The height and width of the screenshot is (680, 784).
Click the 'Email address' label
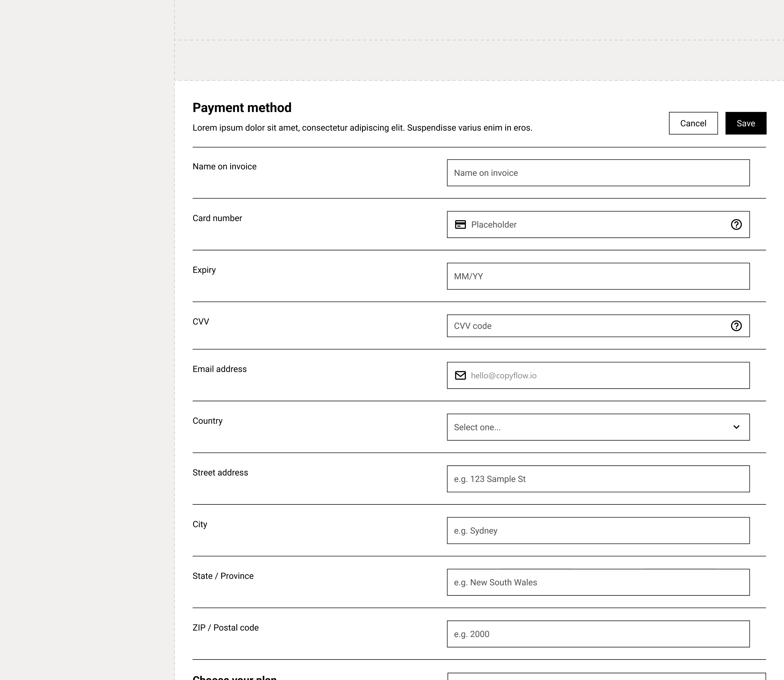coord(220,369)
